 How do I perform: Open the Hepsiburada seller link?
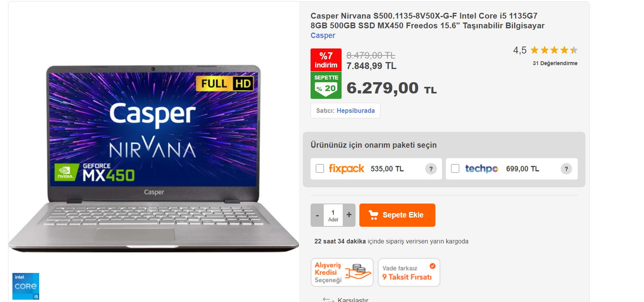(x=356, y=111)
